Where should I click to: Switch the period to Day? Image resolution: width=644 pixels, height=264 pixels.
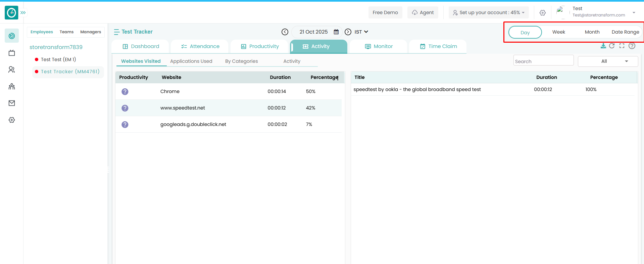[525, 32]
